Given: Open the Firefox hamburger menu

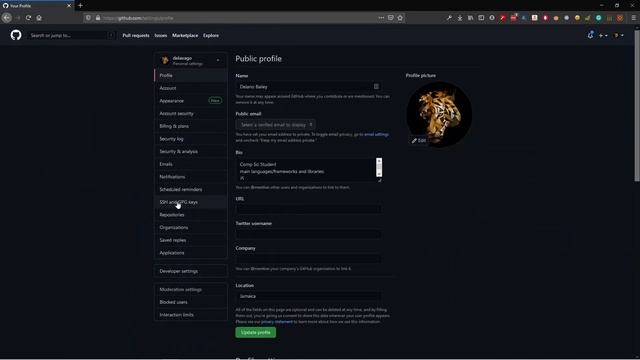Looking at the screenshot, I should pyautogui.click(x=633, y=18).
